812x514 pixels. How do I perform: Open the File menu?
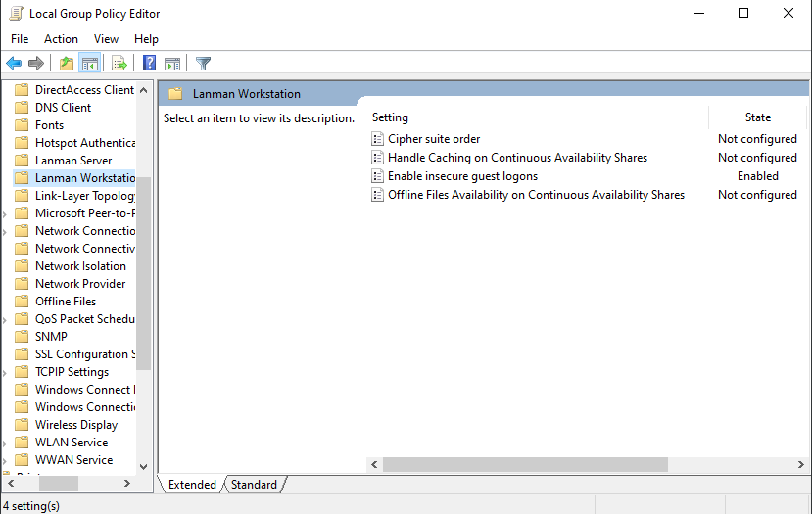(20, 39)
